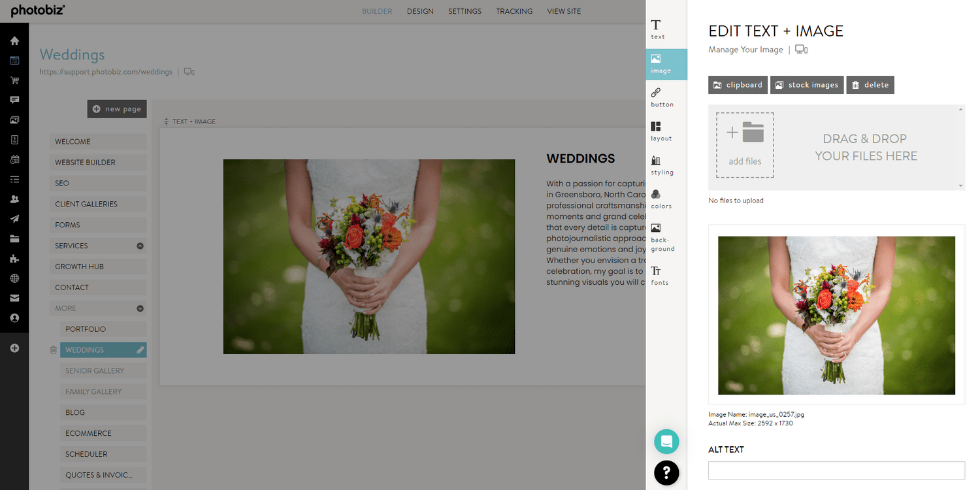This screenshot has width=980, height=490.
Task: Open the Layout panel
Action: 661,132
